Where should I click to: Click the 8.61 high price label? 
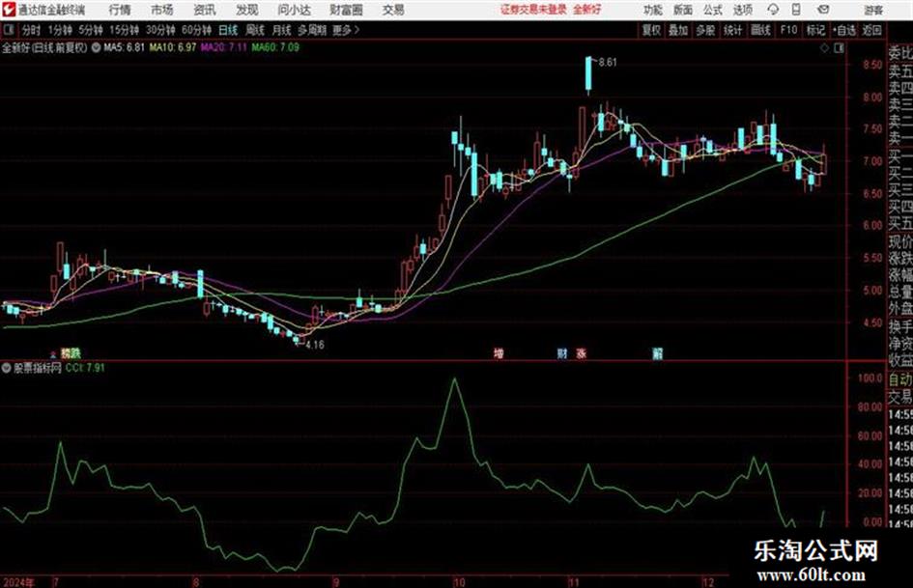pyautogui.click(x=608, y=63)
